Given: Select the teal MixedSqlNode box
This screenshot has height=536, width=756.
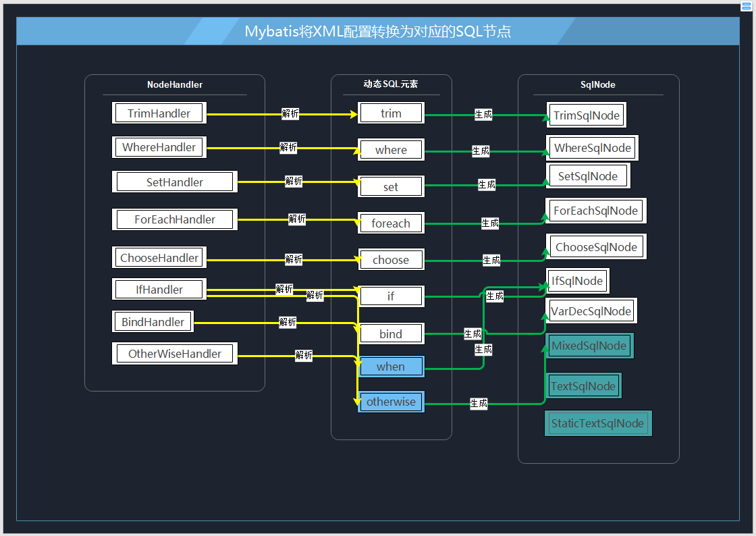Looking at the screenshot, I should pos(589,346).
